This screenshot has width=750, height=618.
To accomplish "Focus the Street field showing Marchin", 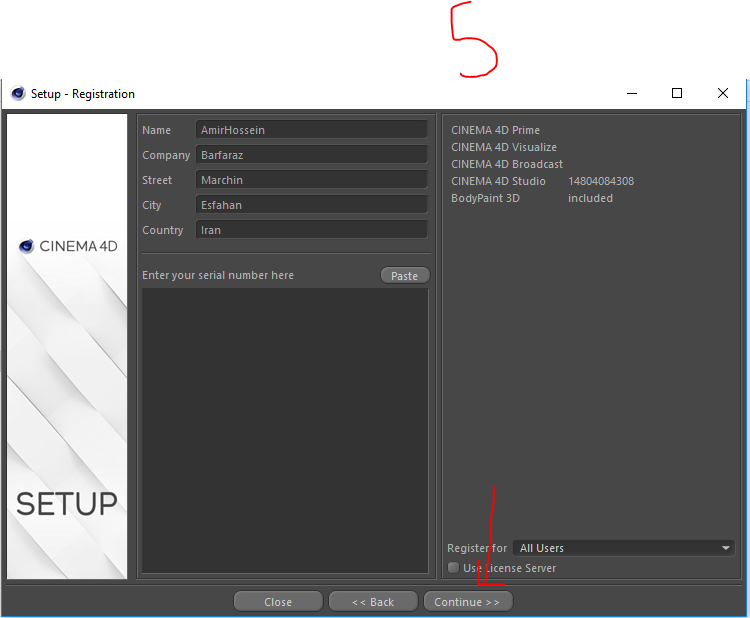I will tap(311, 180).
